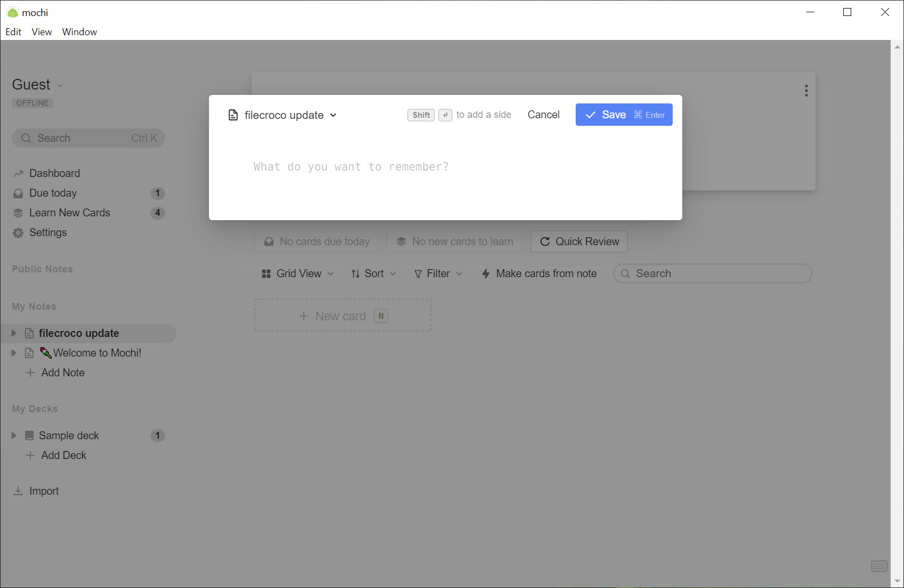The image size is (904, 588).
Task: Open the Filter dropdown
Action: (438, 273)
